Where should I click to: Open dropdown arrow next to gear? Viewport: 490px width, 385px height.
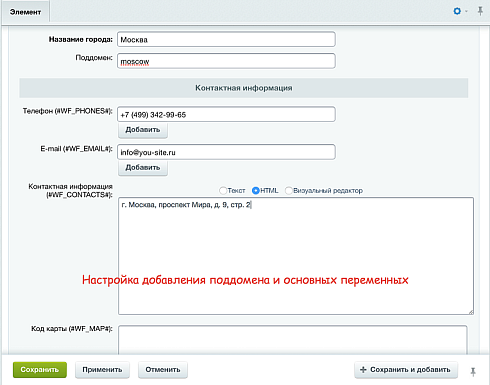click(466, 11)
